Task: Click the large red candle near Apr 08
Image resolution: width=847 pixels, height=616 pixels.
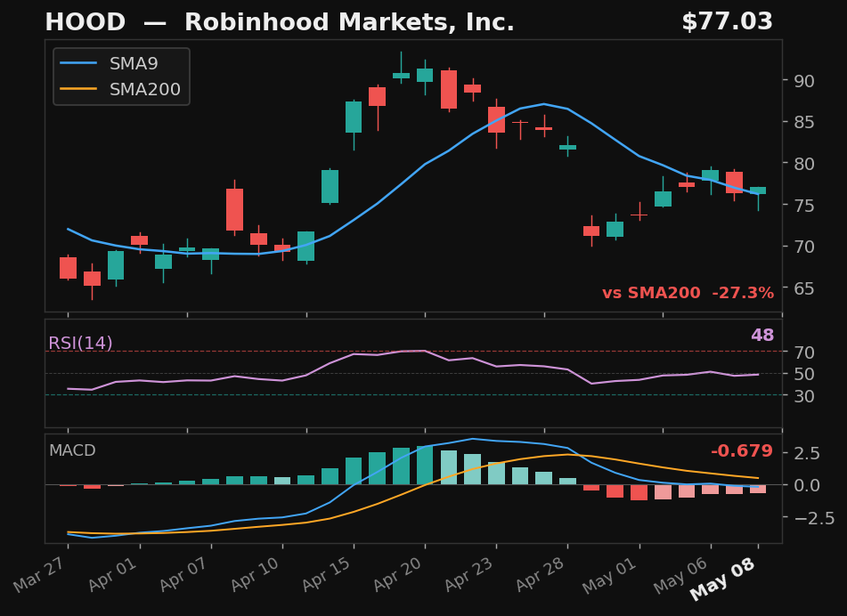Action: pos(234,209)
